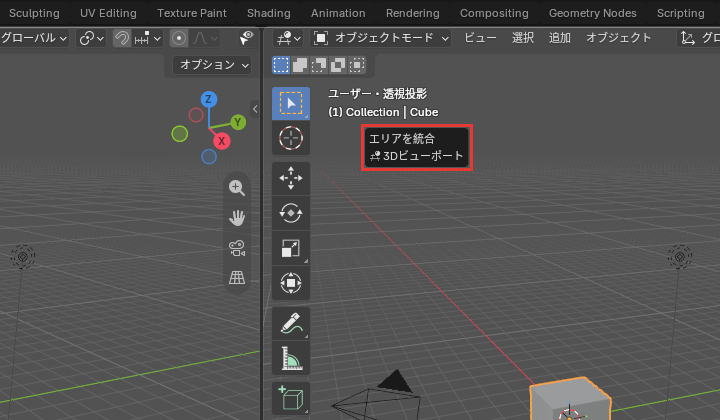This screenshot has height=420, width=720.
Task: Open the proportional falloff curve dropdown
Action: [x=204, y=39]
